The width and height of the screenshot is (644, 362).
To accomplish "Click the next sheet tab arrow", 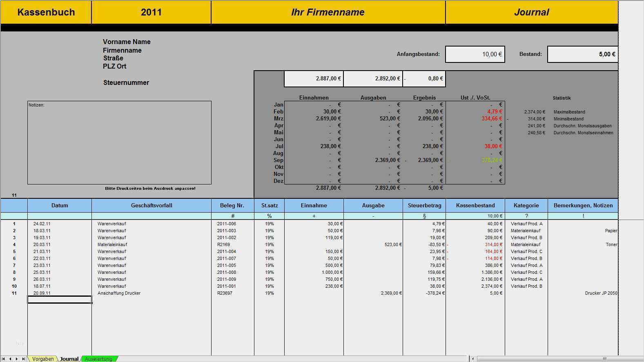I will pos(17,359).
